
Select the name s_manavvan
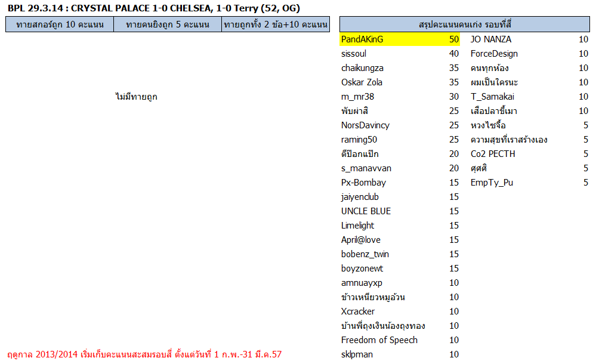click(366, 168)
